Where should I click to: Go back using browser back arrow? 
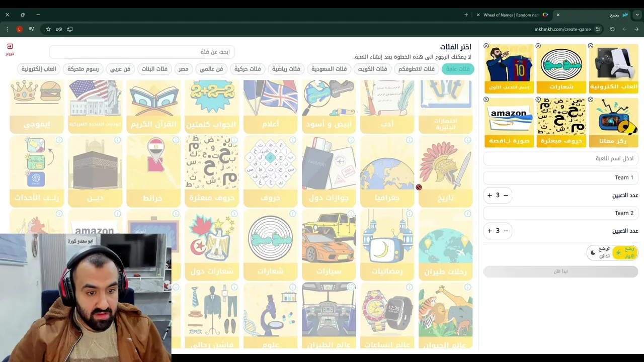pyautogui.click(x=636, y=29)
